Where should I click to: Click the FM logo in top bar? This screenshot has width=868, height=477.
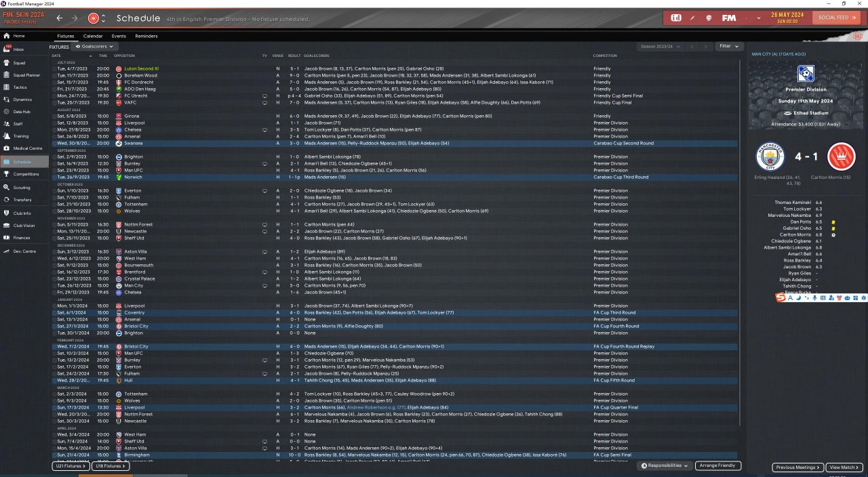(729, 18)
